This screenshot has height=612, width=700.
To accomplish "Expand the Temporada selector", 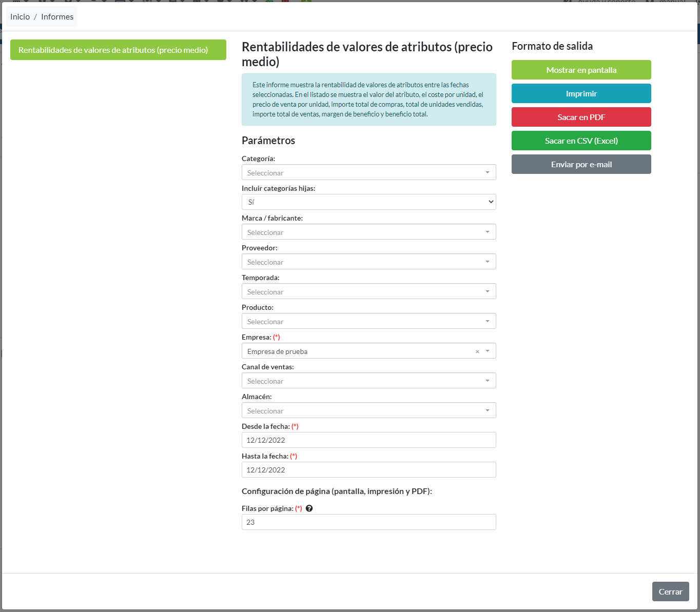I will 368,291.
